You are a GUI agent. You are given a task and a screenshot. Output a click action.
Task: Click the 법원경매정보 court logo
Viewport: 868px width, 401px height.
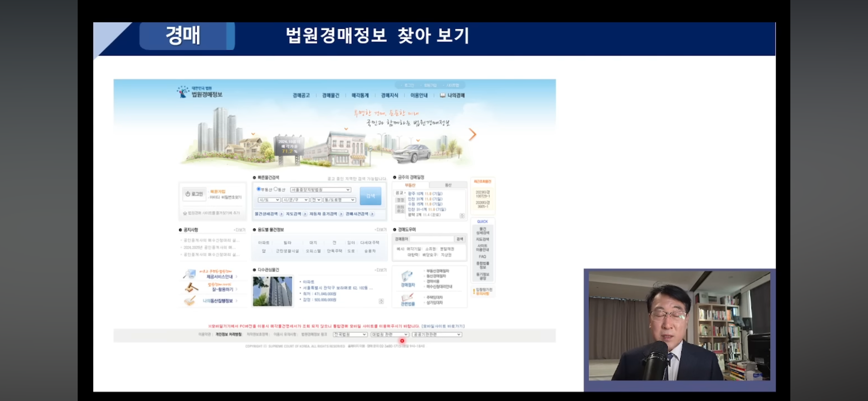pyautogui.click(x=200, y=92)
